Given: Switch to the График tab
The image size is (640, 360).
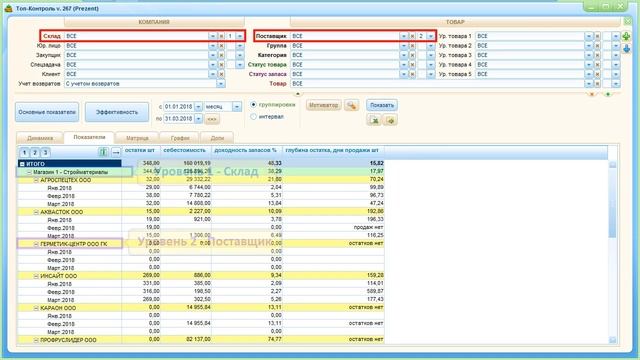Looking at the screenshot, I should [x=180, y=138].
